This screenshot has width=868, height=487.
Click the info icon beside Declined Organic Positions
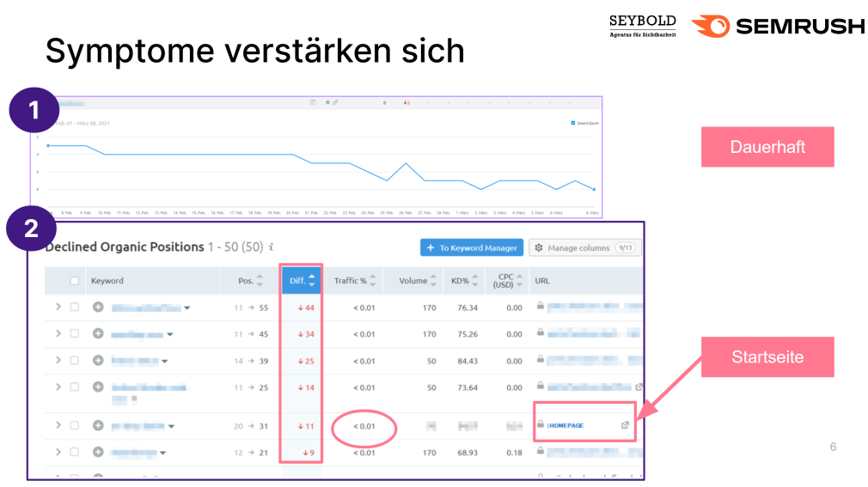click(272, 247)
